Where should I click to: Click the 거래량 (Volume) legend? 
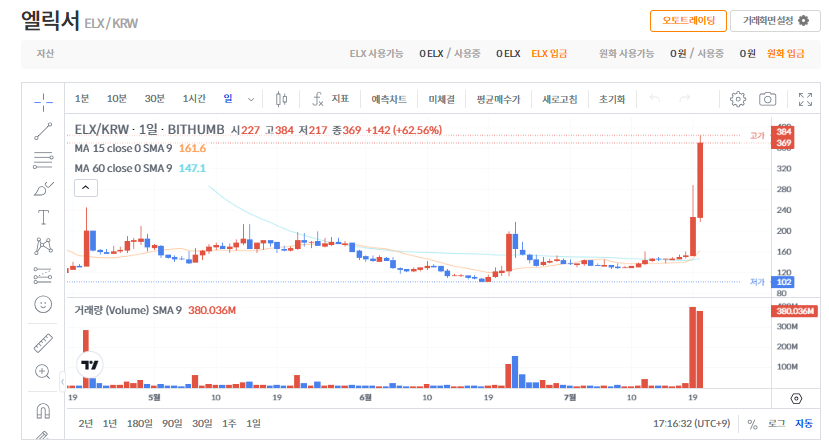[155, 310]
